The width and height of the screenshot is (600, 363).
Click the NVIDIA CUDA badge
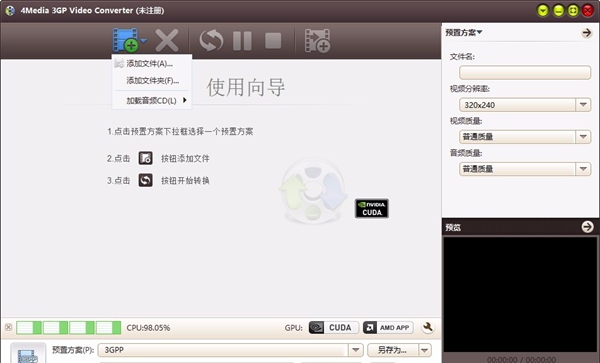(x=372, y=208)
